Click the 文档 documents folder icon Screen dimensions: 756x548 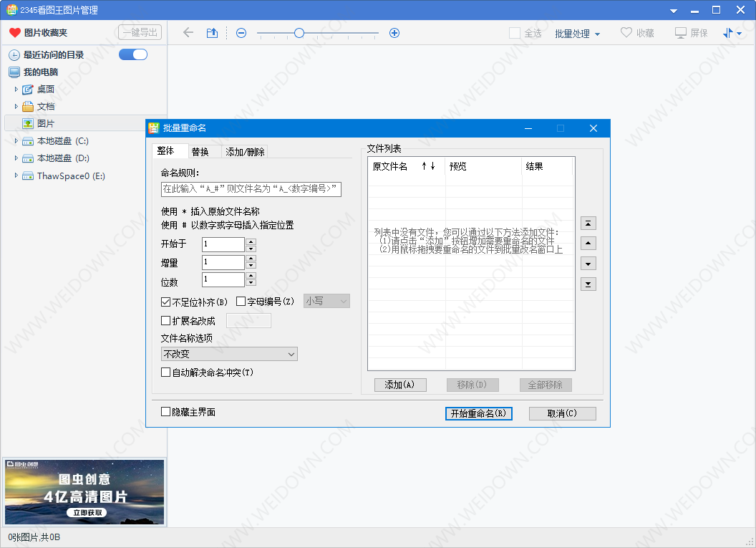click(28, 106)
